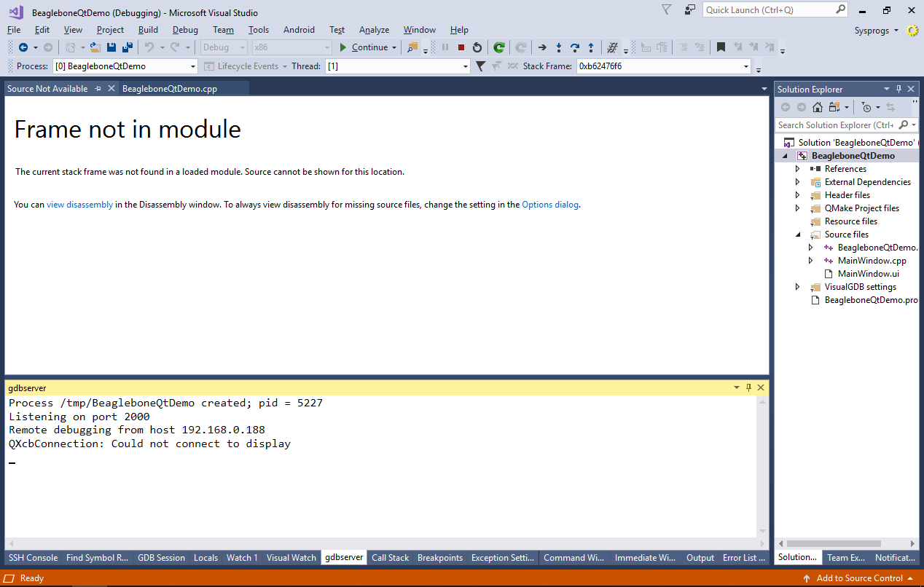The image size is (924, 587).
Task: Click the Navigate Backward arrow icon
Action: tap(23, 47)
